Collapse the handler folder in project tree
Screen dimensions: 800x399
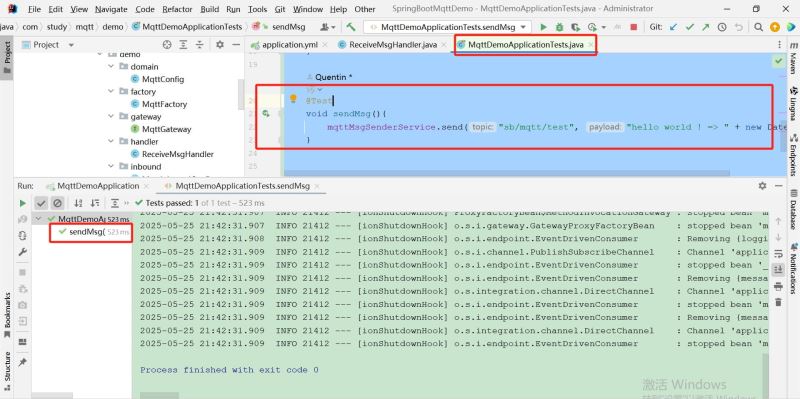point(111,141)
